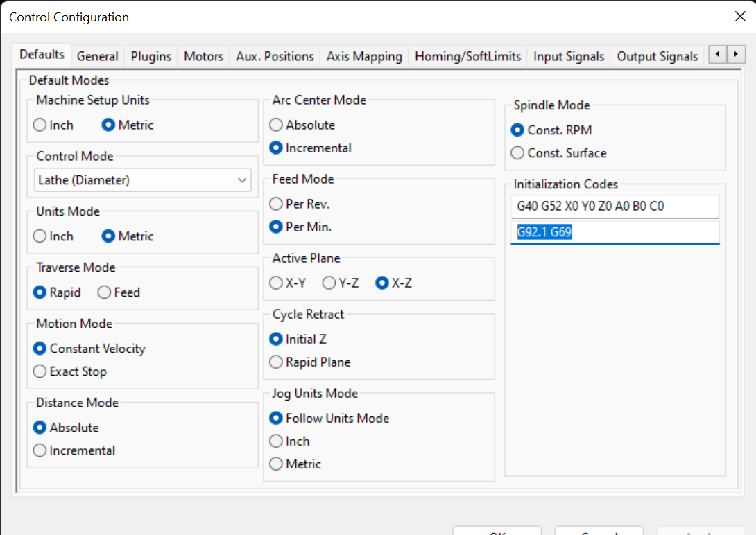Close the Control Configuration dialog

pyautogui.click(x=740, y=17)
